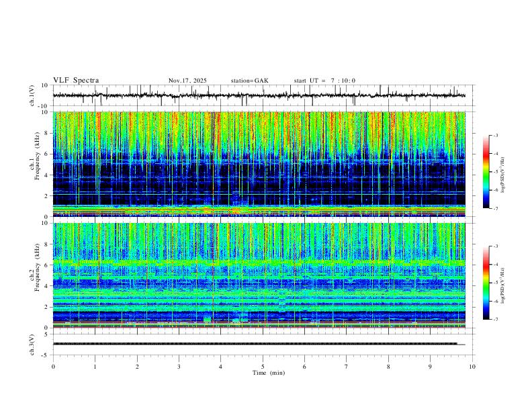Click time axis tick label '0'
Viewport: 532px width, 411px height.
(53, 367)
